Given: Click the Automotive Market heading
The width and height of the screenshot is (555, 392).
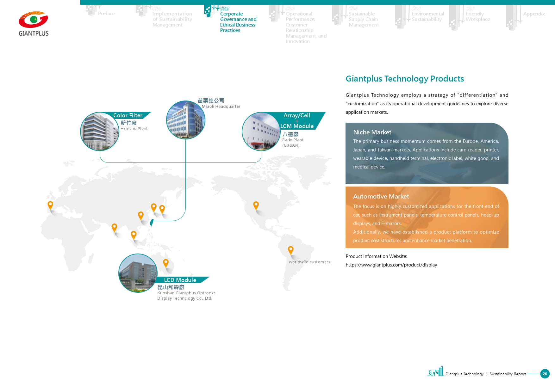Looking at the screenshot, I should click(381, 196).
